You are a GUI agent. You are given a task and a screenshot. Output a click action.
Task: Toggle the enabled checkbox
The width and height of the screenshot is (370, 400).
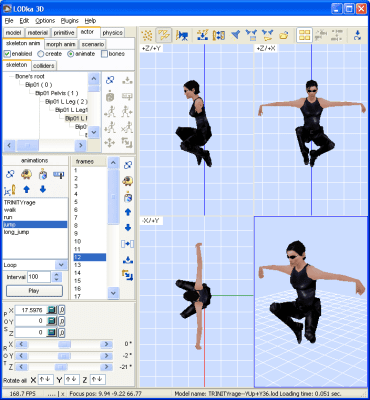point(7,54)
